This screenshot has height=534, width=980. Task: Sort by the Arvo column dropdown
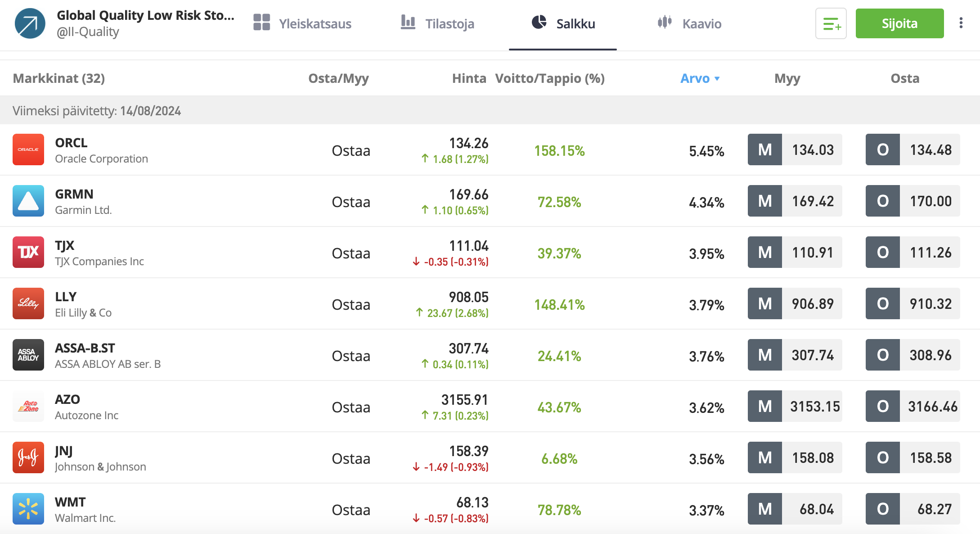pos(700,78)
